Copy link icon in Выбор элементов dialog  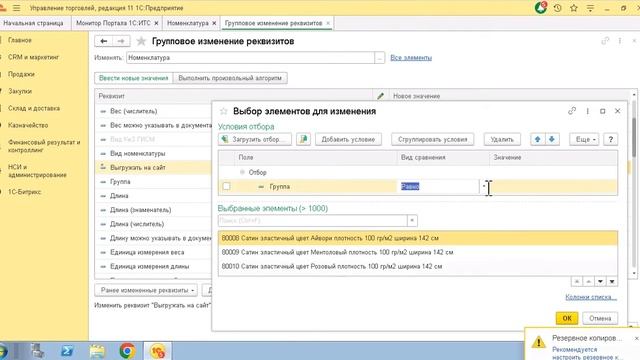click(x=572, y=111)
